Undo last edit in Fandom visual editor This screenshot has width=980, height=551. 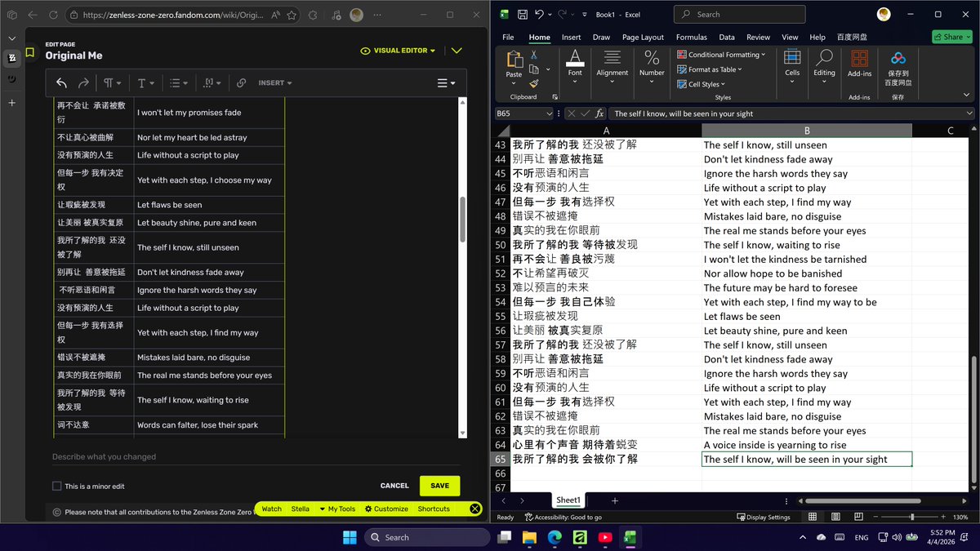pyautogui.click(x=62, y=83)
